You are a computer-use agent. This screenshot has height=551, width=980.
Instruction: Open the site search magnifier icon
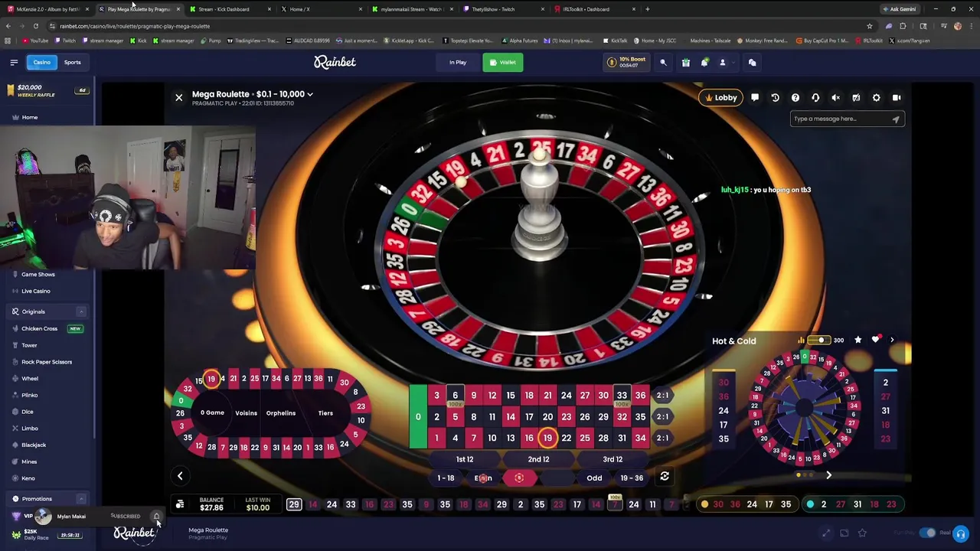coord(663,63)
